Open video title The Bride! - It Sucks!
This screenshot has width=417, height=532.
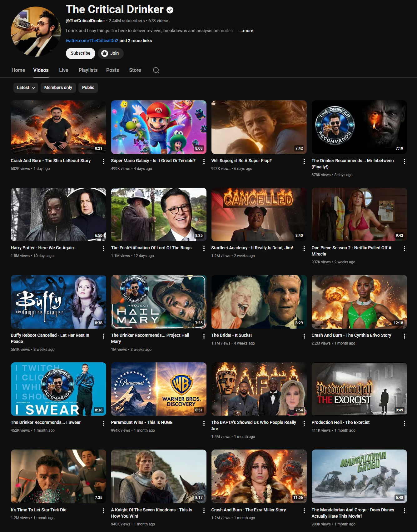[231, 335]
